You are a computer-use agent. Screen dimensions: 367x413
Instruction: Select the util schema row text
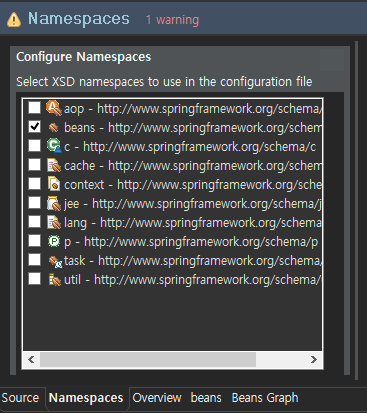pyautogui.click(x=193, y=280)
